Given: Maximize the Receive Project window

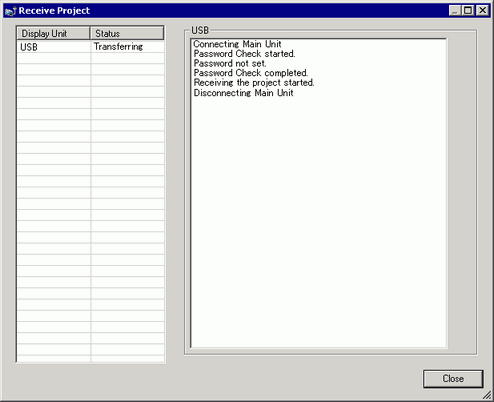Looking at the screenshot, I should coord(468,11).
